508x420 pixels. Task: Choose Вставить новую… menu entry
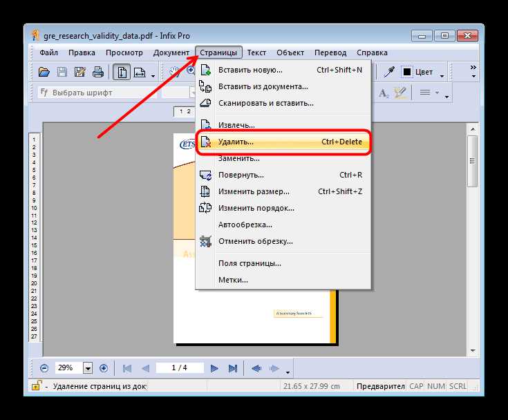(x=283, y=70)
